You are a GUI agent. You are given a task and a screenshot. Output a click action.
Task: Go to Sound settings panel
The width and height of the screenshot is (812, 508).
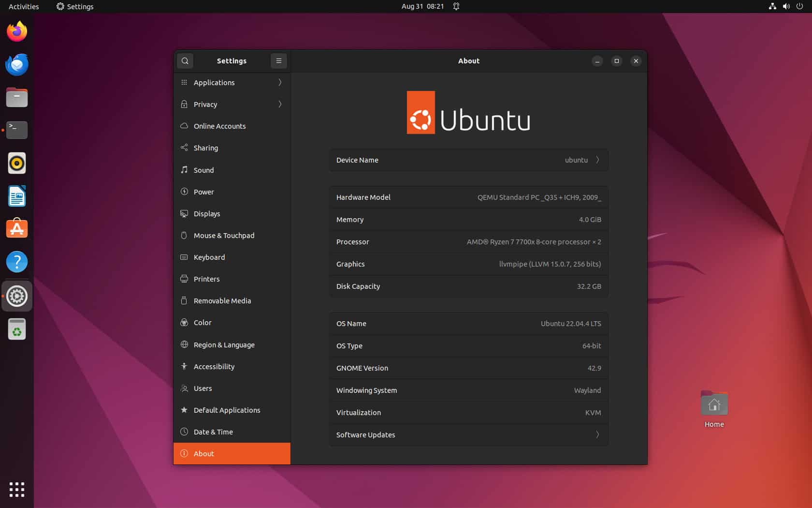coord(203,170)
